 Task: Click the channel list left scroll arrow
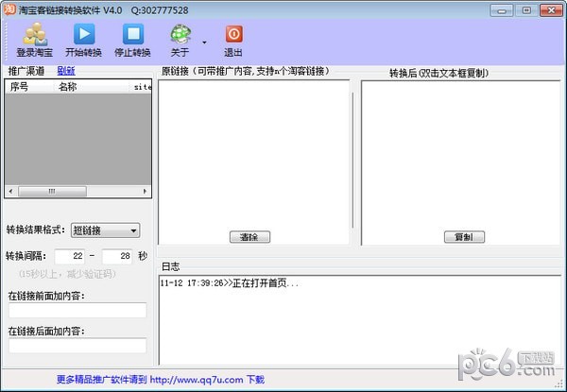[10, 192]
